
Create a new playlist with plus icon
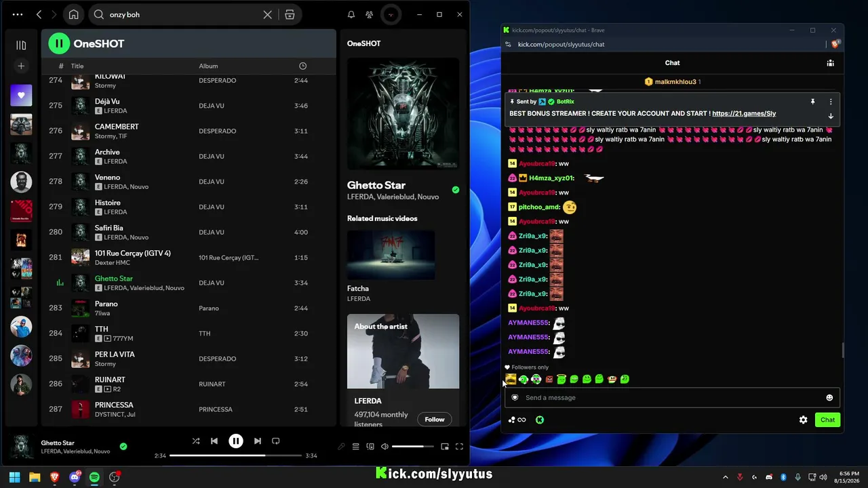(21, 66)
